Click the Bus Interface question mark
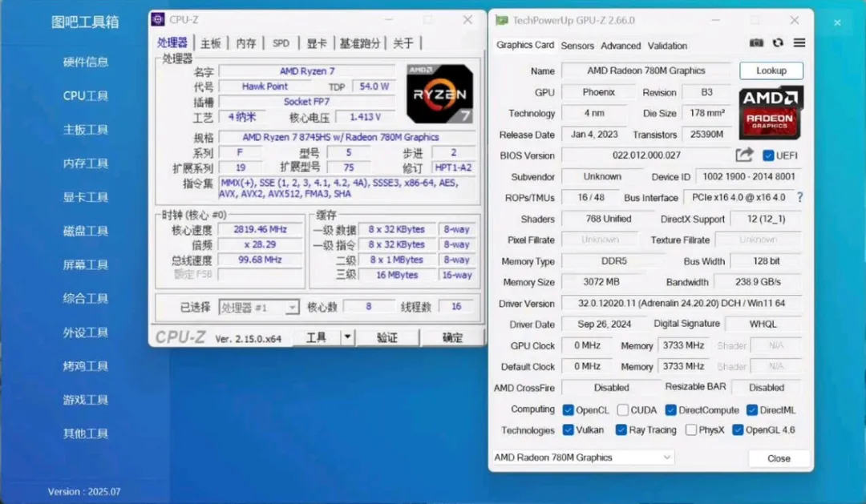The width and height of the screenshot is (866, 504). click(x=799, y=197)
